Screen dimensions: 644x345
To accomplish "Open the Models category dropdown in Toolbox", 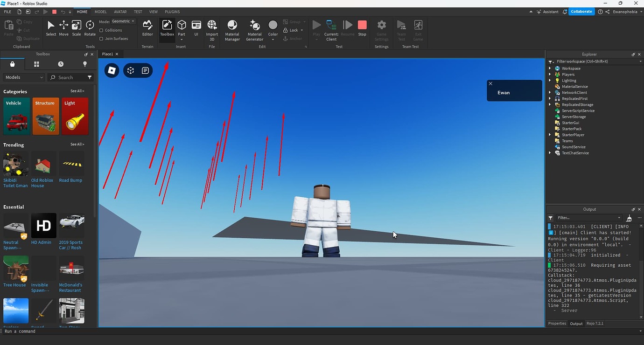I will click(x=24, y=77).
